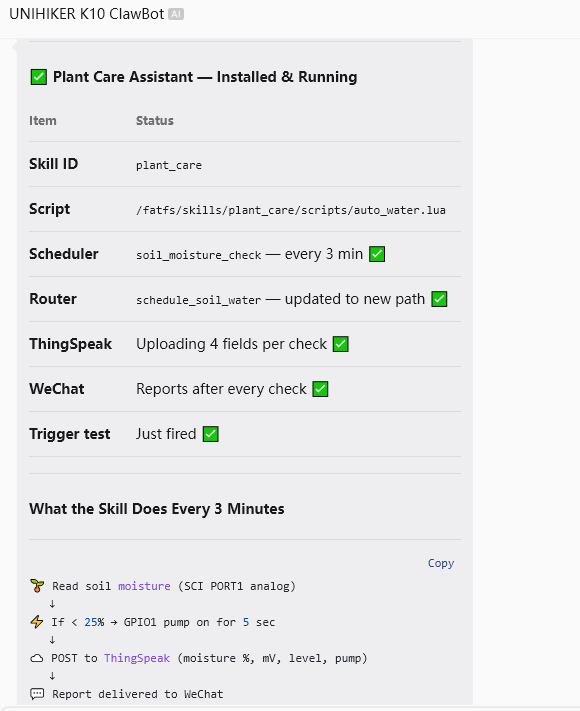Click the checkmark in the Router row
580x711 pixels.
tap(439, 299)
